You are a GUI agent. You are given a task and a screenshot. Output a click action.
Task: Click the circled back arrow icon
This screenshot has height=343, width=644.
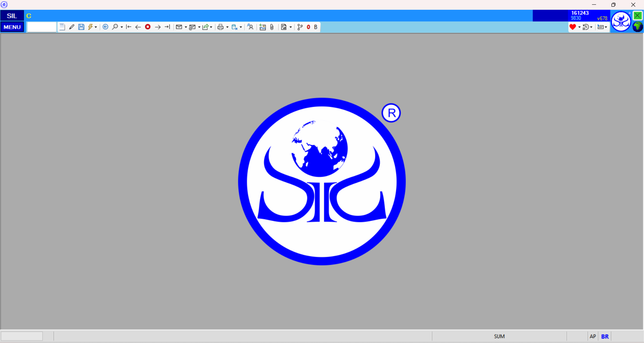pyautogui.click(x=105, y=27)
